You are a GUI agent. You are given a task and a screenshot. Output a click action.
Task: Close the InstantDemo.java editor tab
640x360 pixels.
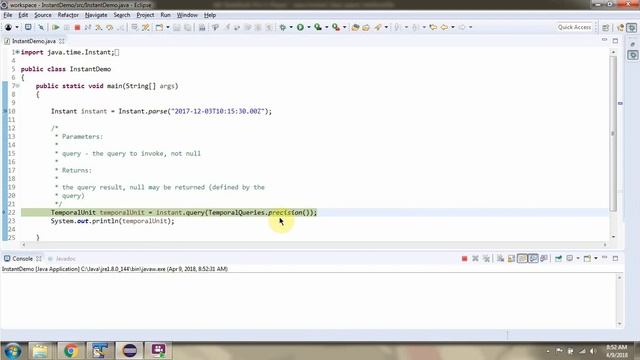point(62,41)
